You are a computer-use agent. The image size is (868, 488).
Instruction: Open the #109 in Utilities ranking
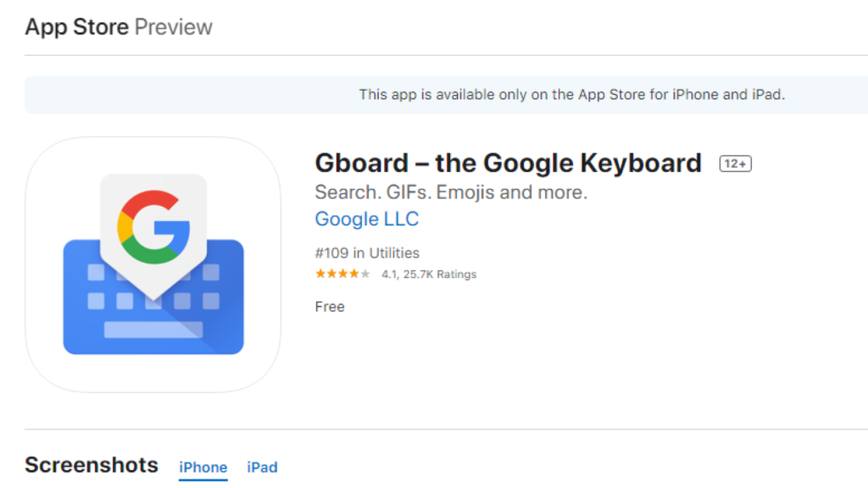pos(367,252)
